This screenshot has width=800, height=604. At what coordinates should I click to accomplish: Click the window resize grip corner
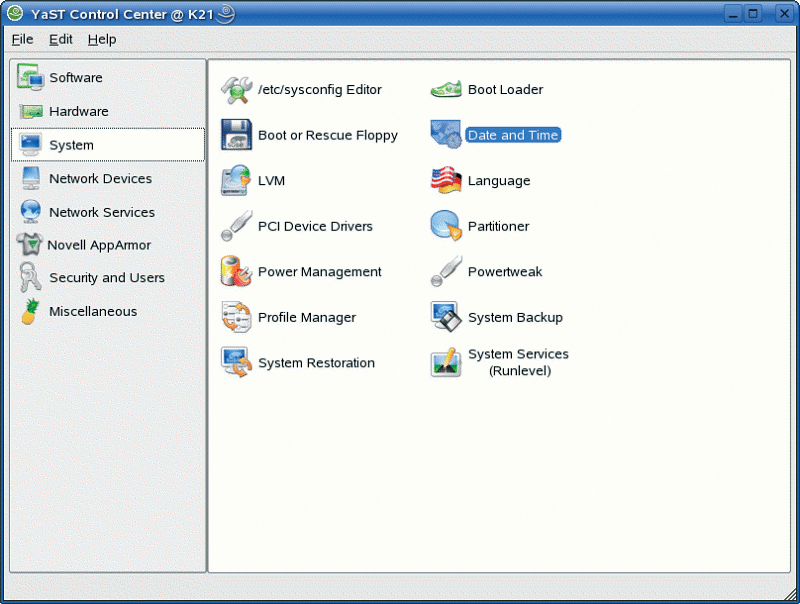pyautogui.click(x=791, y=594)
